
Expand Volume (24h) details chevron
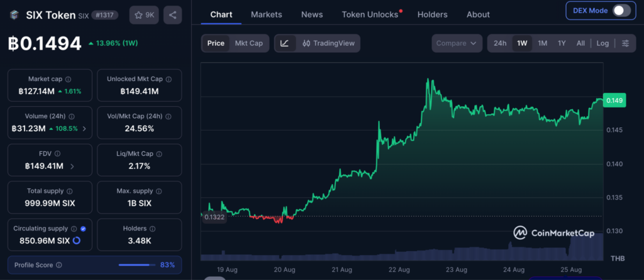click(x=84, y=129)
